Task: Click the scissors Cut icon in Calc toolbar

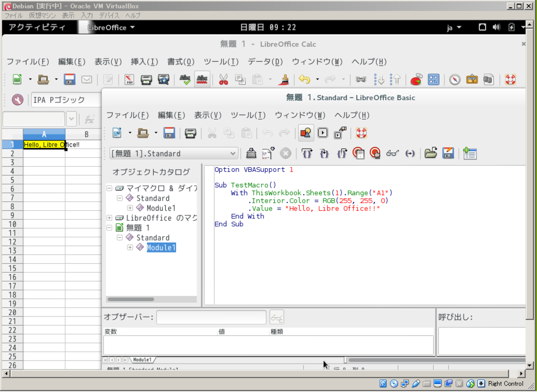Action: pyautogui.click(x=223, y=80)
